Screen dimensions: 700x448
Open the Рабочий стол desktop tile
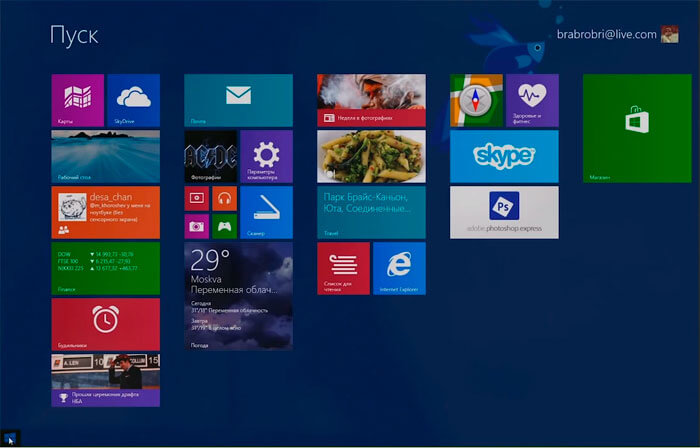(105, 157)
